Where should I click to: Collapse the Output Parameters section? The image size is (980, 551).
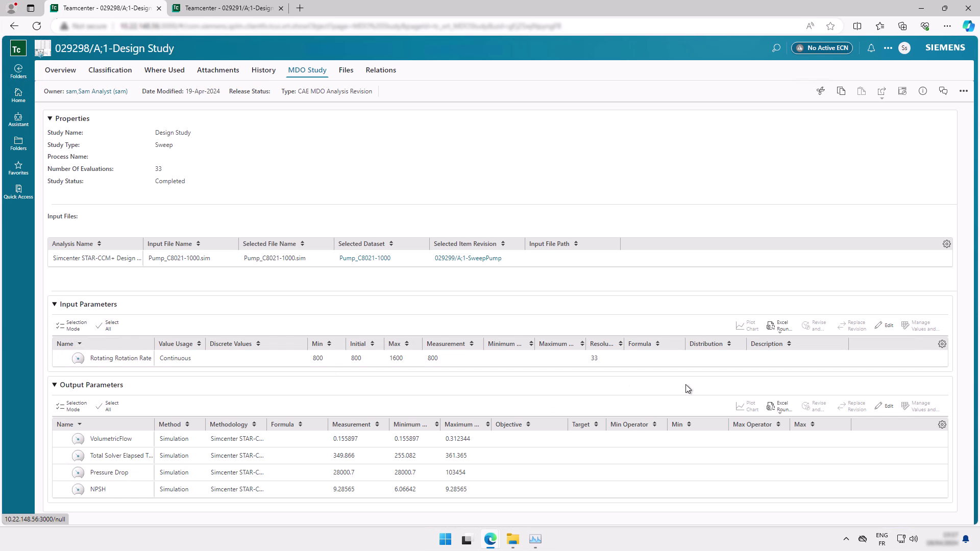[x=55, y=385]
